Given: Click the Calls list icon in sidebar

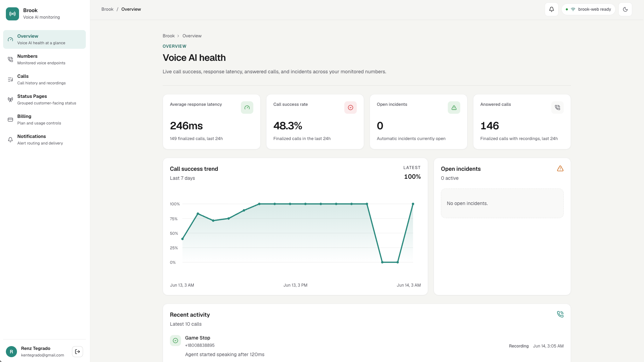Looking at the screenshot, I should [10, 80].
